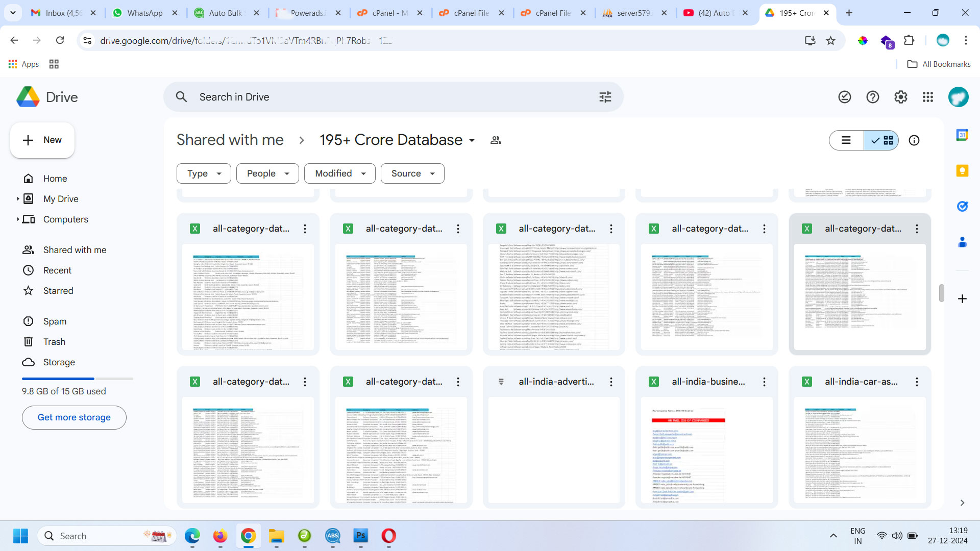Open the Support help icon

click(x=873, y=97)
